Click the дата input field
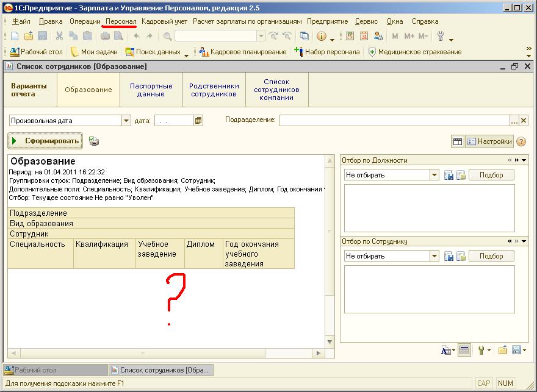Image resolution: width=537 pixels, height=392 pixels. [x=174, y=121]
